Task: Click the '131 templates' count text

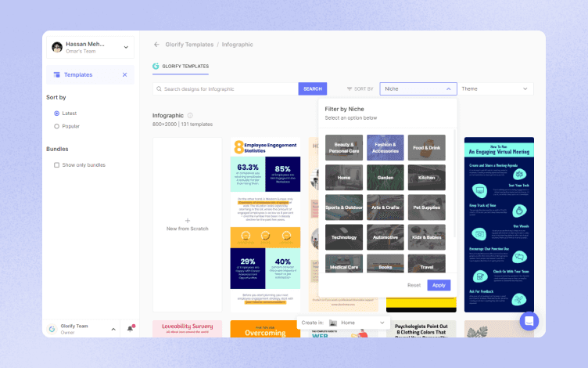Action: [197, 124]
